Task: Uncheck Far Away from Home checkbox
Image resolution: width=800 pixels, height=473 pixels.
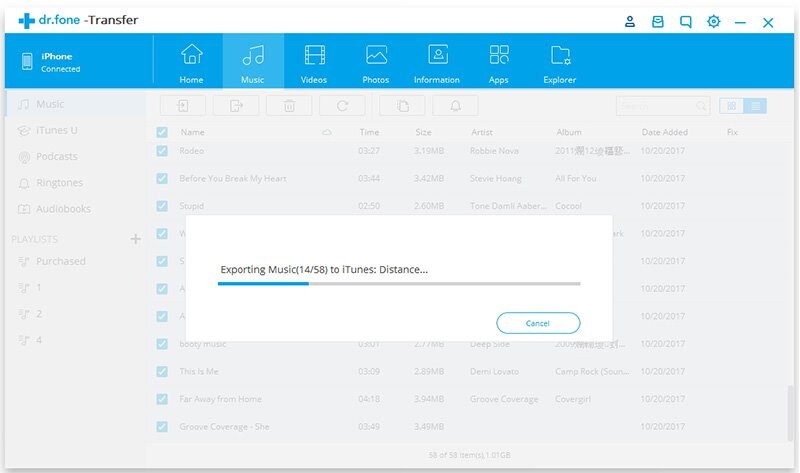Action: [162, 399]
